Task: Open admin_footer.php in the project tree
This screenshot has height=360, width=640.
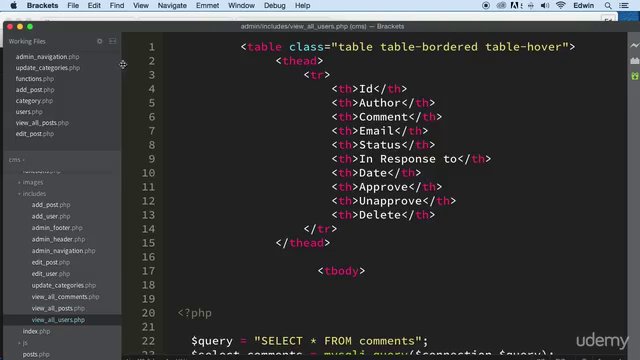Action: click(57, 228)
